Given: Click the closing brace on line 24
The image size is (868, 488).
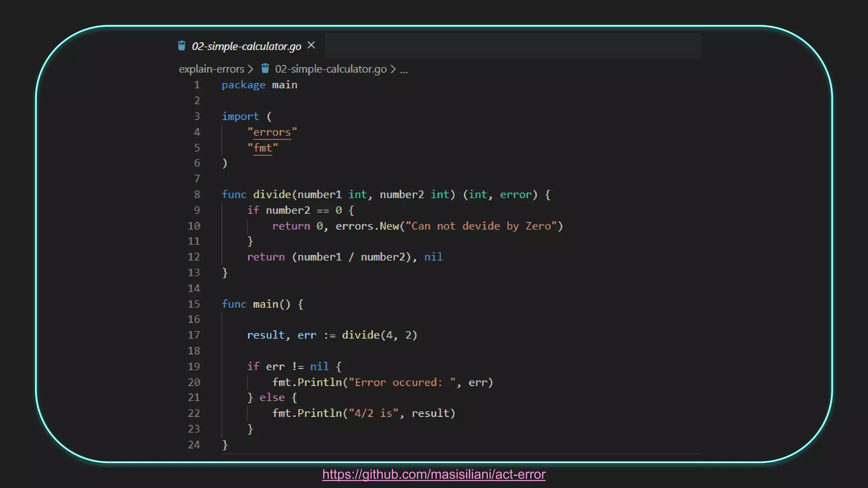Looking at the screenshot, I should (x=225, y=445).
